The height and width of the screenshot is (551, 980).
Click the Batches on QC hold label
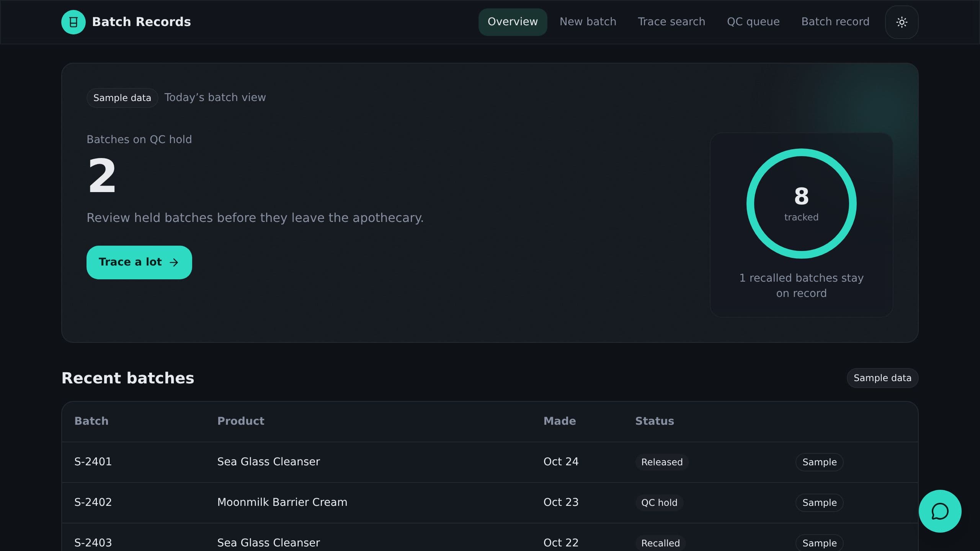[x=139, y=140]
